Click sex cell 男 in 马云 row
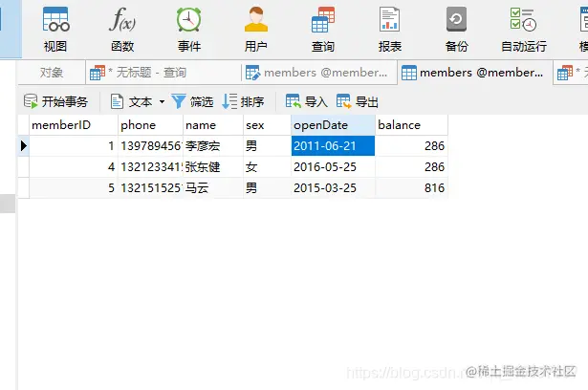 point(268,187)
